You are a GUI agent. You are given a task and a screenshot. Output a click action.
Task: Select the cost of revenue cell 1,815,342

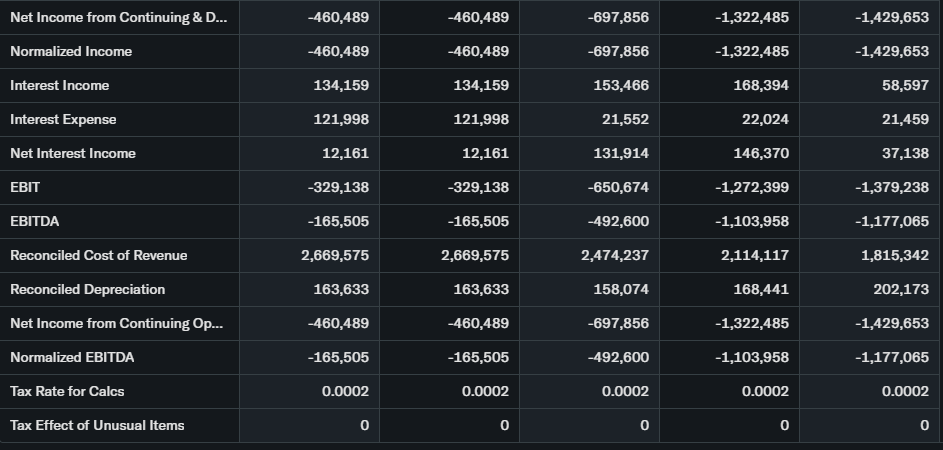pyautogui.click(x=895, y=255)
